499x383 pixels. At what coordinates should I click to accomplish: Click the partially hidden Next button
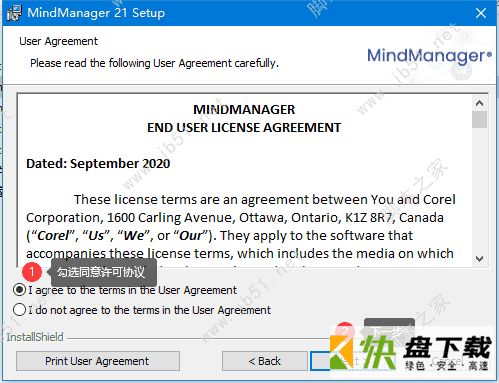pyautogui.click(x=352, y=361)
